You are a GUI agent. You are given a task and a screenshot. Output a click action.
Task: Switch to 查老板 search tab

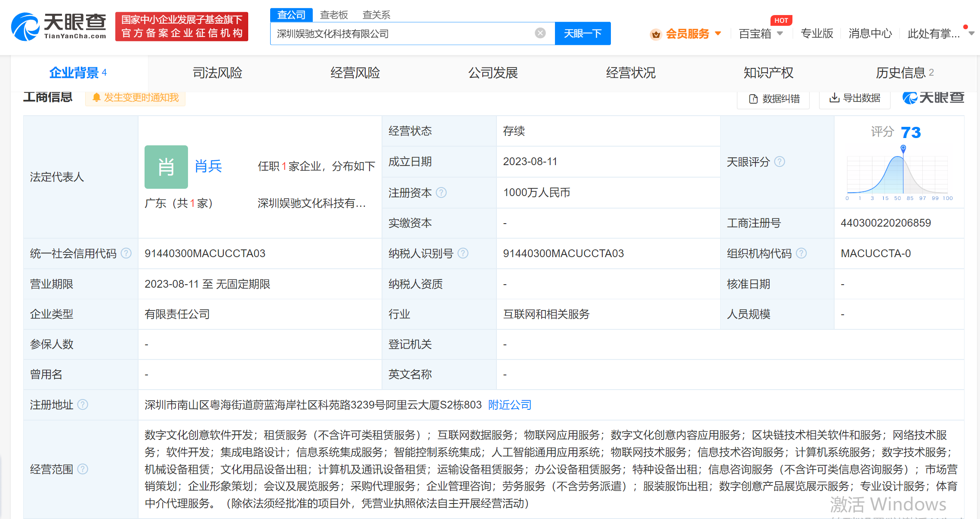334,15
